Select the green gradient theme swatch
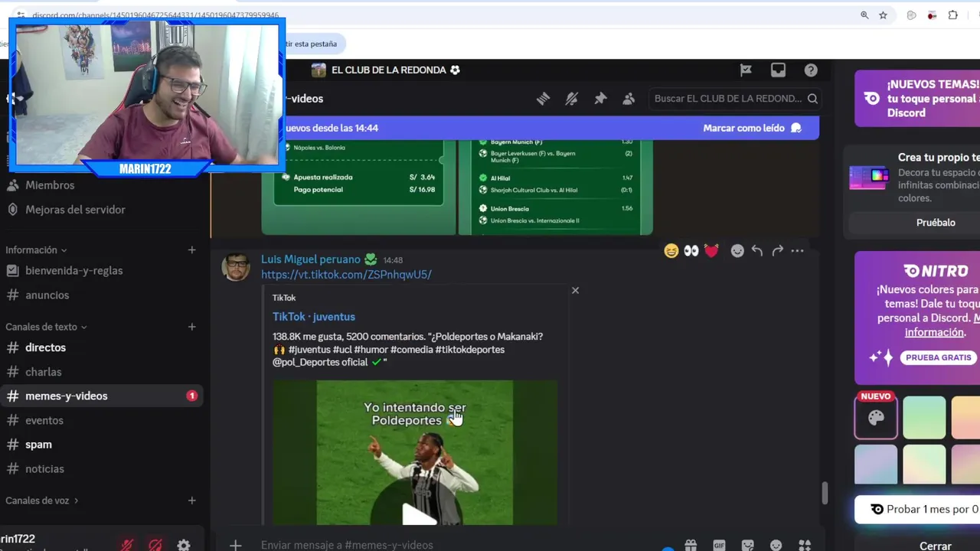This screenshot has width=980, height=551. coord(924,418)
